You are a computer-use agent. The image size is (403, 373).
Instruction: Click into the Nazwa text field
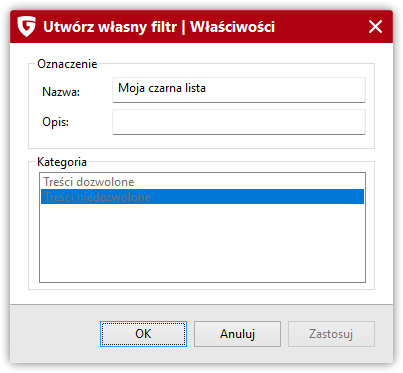click(239, 90)
